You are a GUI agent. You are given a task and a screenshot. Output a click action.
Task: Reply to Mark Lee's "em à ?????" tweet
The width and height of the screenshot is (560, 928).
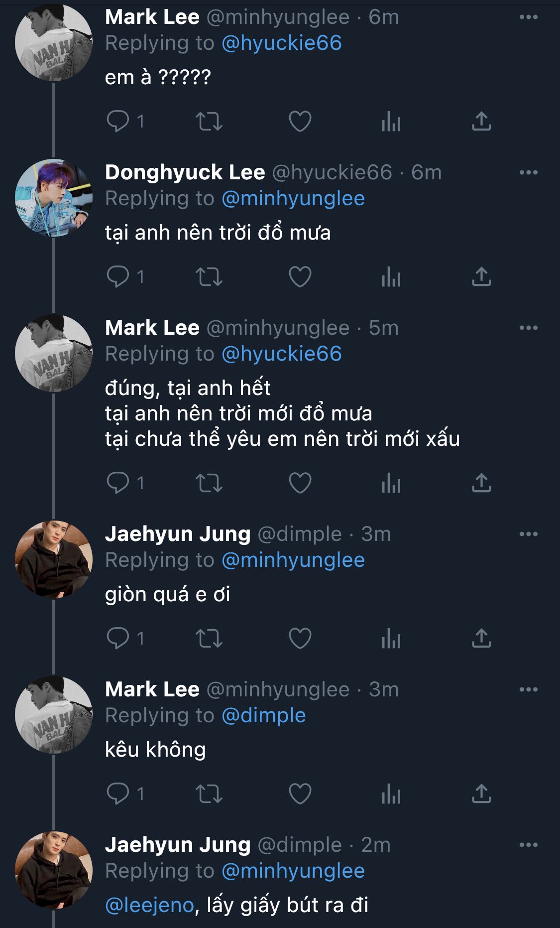click(118, 121)
